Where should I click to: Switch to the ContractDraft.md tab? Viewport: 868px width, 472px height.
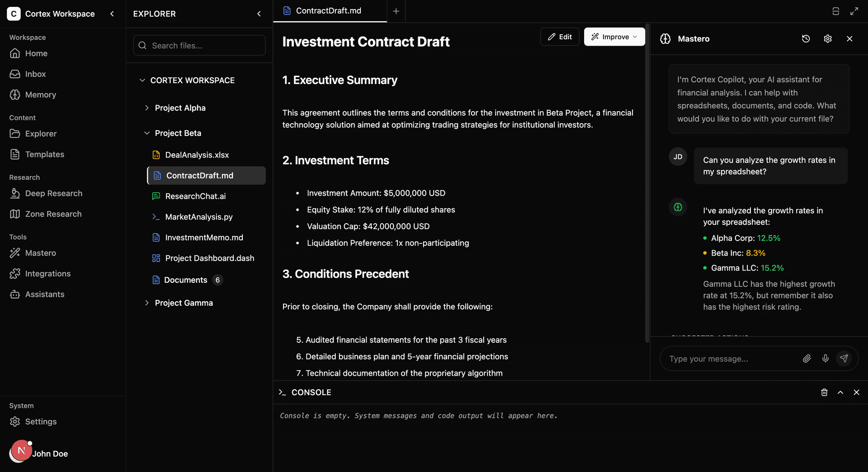[329, 10]
